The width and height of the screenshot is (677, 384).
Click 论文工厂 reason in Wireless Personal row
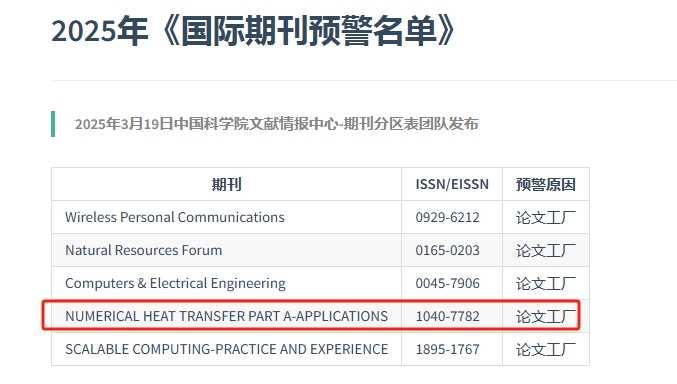click(546, 217)
